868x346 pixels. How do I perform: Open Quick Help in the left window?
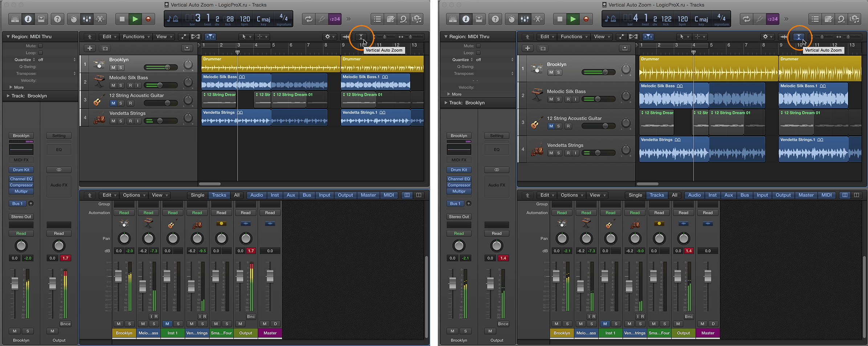tap(57, 19)
